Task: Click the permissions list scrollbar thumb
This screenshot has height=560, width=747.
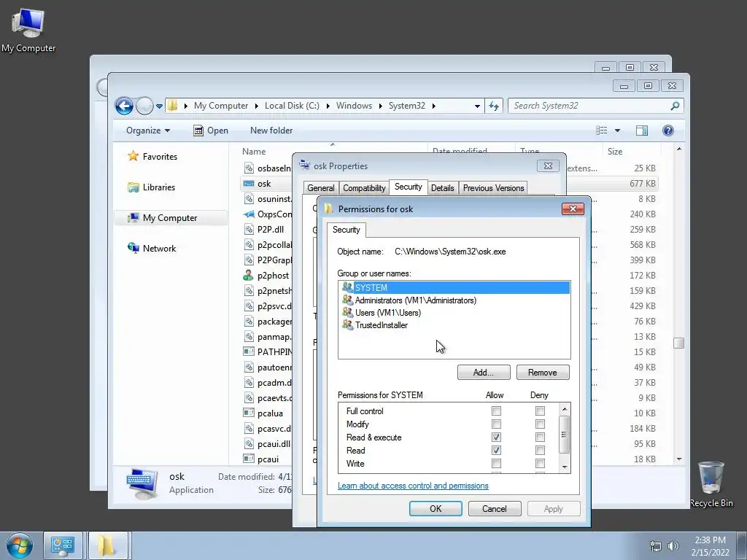Action: click(565, 435)
